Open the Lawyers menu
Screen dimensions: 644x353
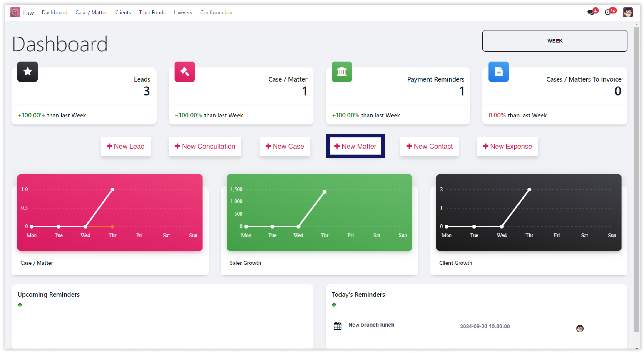click(183, 12)
